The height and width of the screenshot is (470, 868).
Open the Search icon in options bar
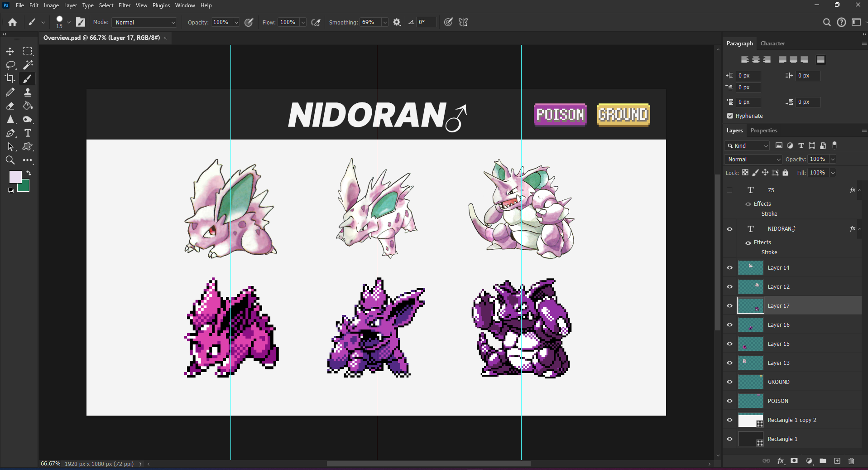[827, 22]
